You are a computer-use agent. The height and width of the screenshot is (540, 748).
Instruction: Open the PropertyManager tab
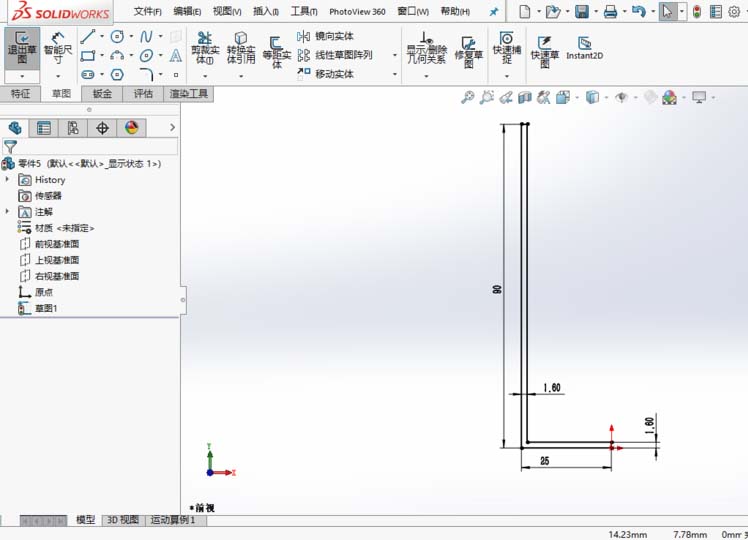coord(44,128)
